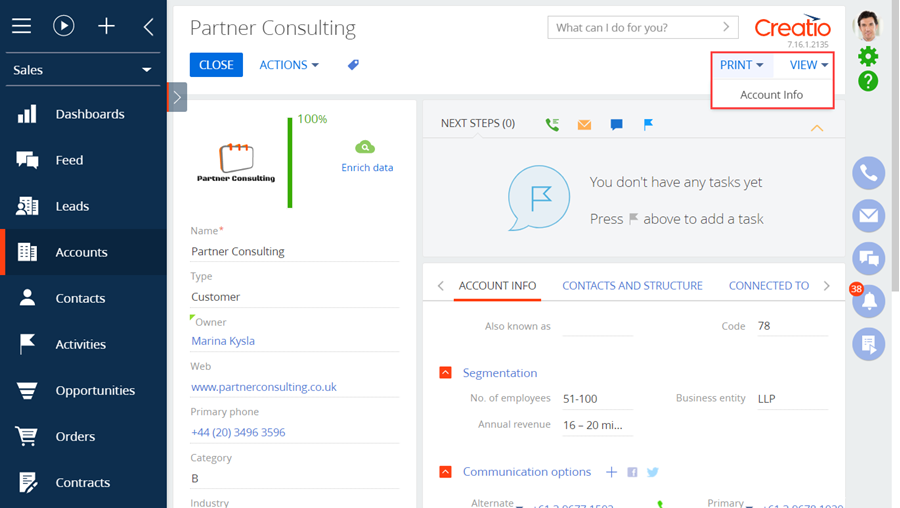Click the CLOSE button

(216, 65)
